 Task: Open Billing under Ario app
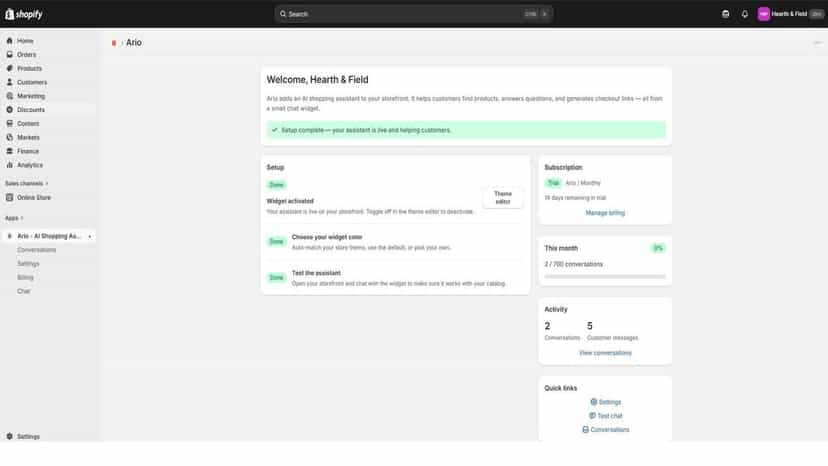tap(25, 277)
